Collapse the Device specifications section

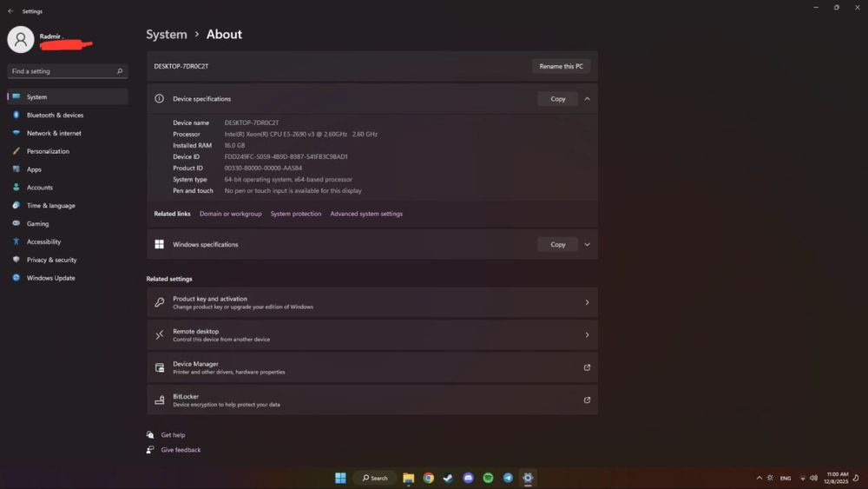pos(588,98)
